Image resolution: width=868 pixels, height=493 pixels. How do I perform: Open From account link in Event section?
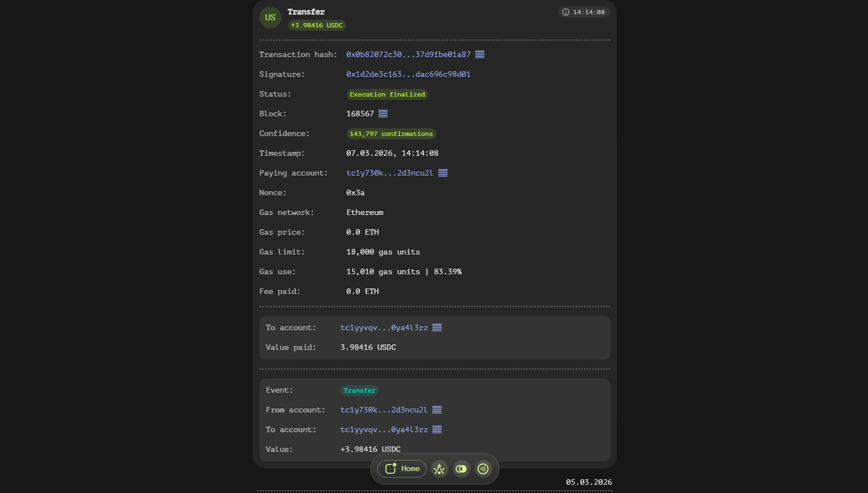pyautogui.click(x=384, y=410)
